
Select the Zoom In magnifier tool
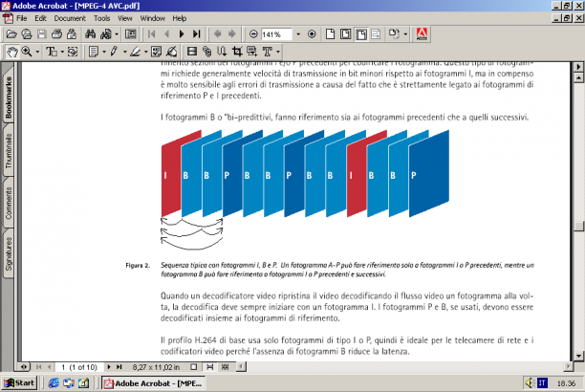click(x=27, y=52)
